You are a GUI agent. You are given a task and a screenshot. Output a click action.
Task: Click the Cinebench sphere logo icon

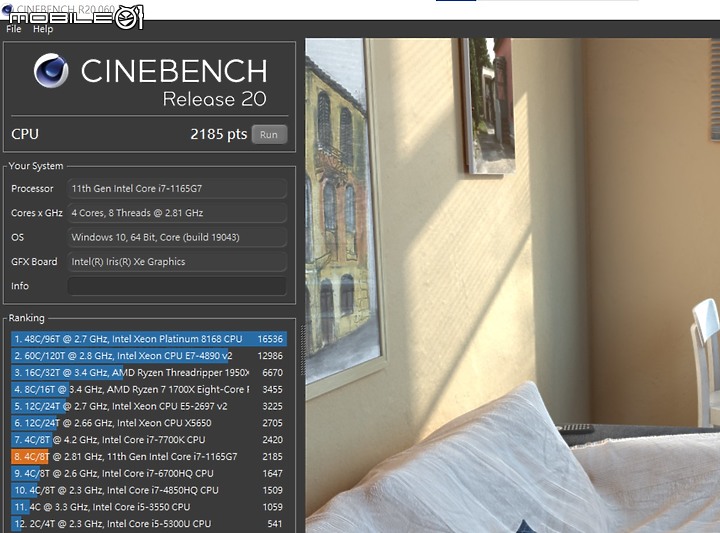(x=51, y=70)
